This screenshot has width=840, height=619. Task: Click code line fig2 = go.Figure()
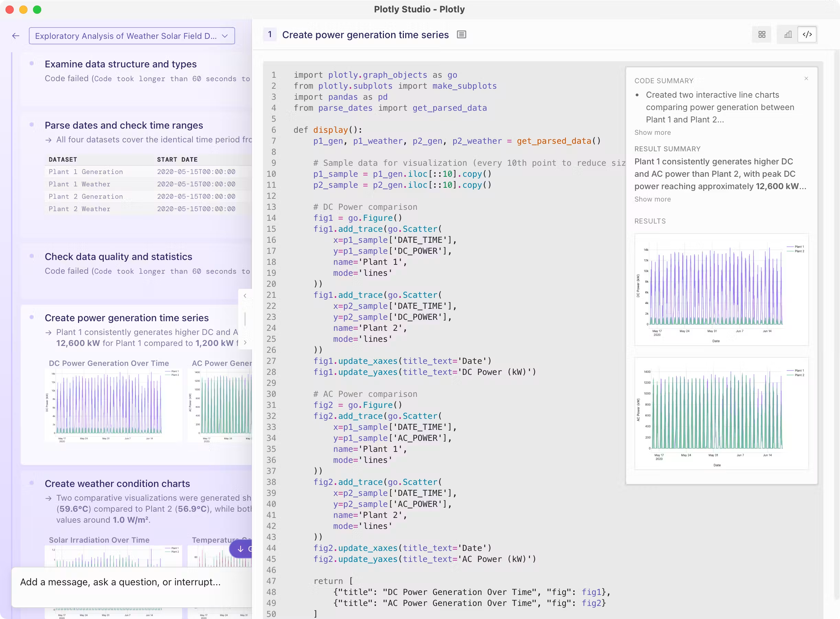(357, 405)
